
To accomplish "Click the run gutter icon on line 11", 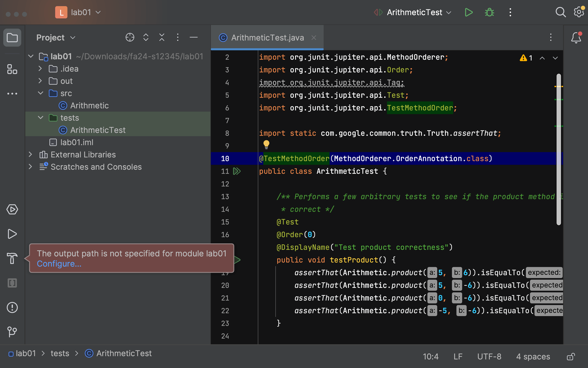I will [237, 171].
